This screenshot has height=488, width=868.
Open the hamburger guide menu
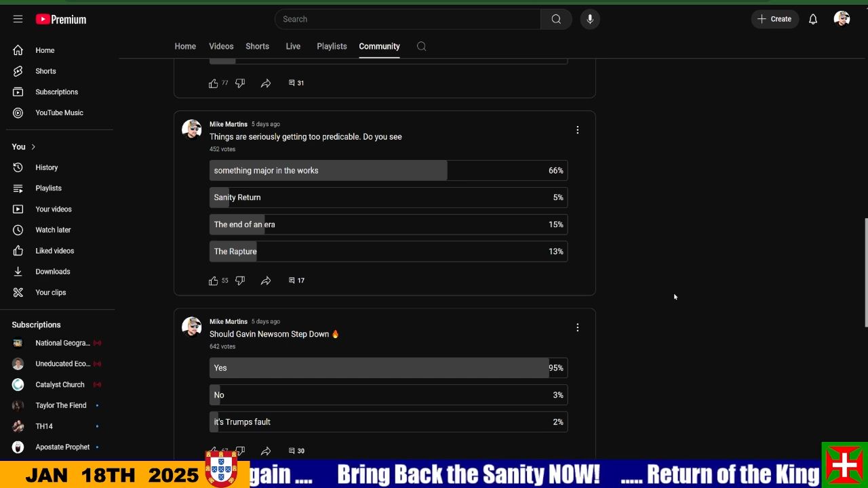click(18, 19)
